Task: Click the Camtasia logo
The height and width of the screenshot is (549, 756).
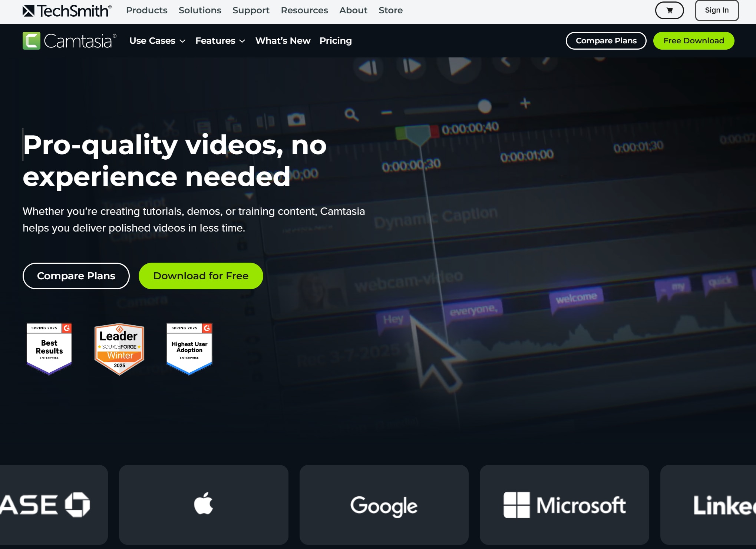Action: click(70, 41)
